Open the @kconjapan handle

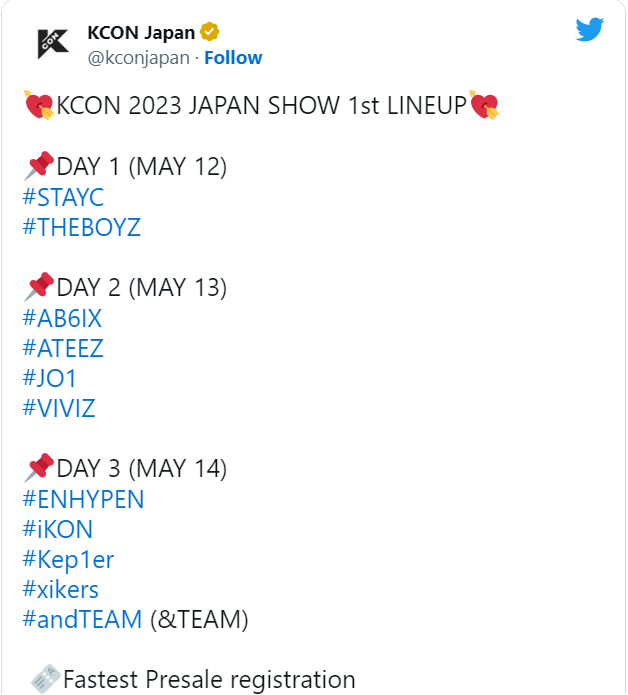[x=138, y=58]
